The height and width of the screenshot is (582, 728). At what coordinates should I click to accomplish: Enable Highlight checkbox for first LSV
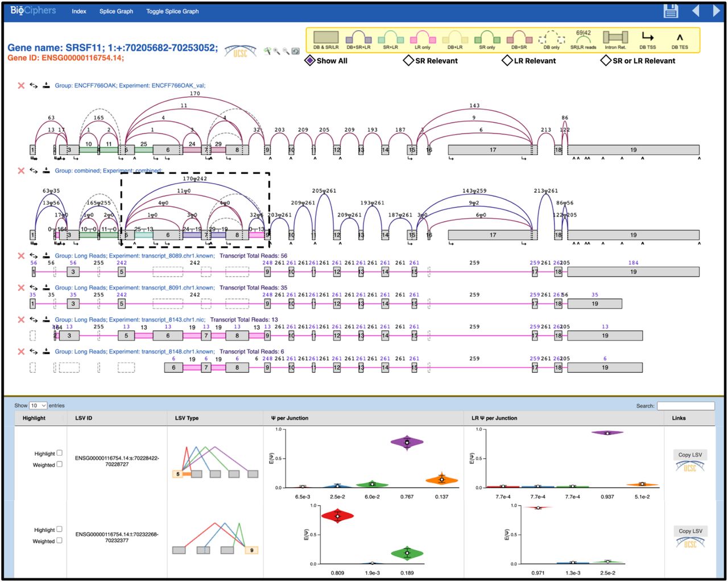(59, 453)
